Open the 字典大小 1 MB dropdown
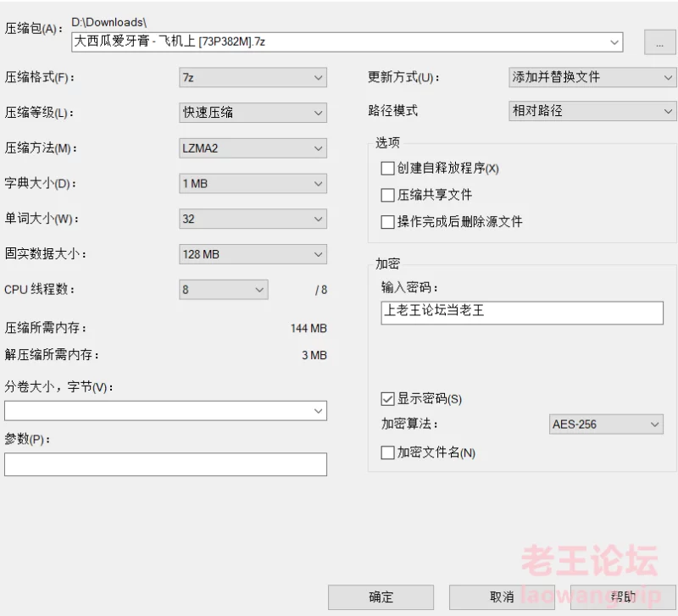 (253, 183)
